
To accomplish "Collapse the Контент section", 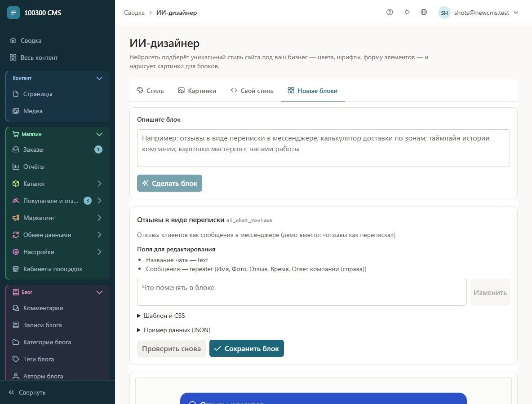I will pos(99,78).
